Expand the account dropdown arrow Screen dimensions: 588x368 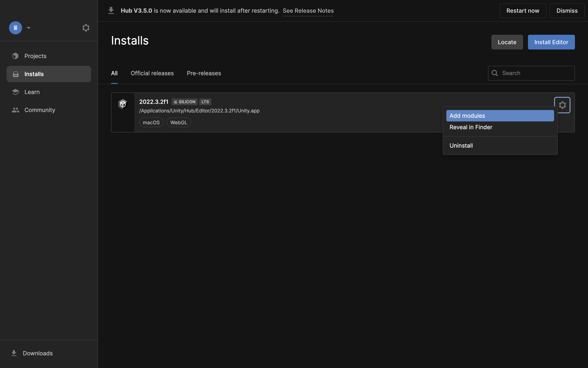[28, 28]
